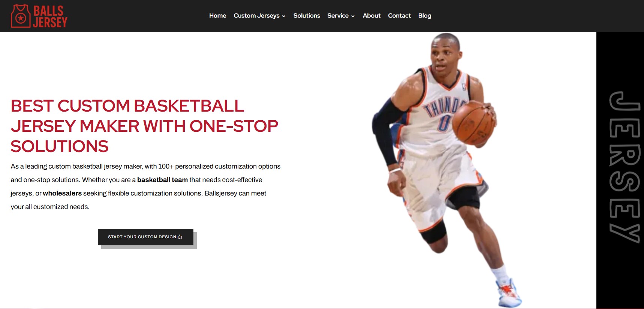
Task: Expand the Custom Jerseys dropdown chevron
Action: (284, 16)
